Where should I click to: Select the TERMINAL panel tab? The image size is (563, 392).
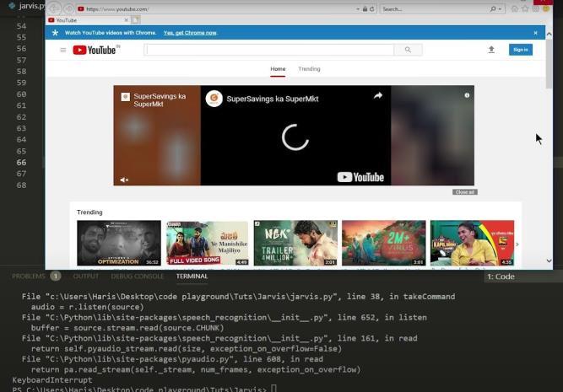[x=192, y=277]
